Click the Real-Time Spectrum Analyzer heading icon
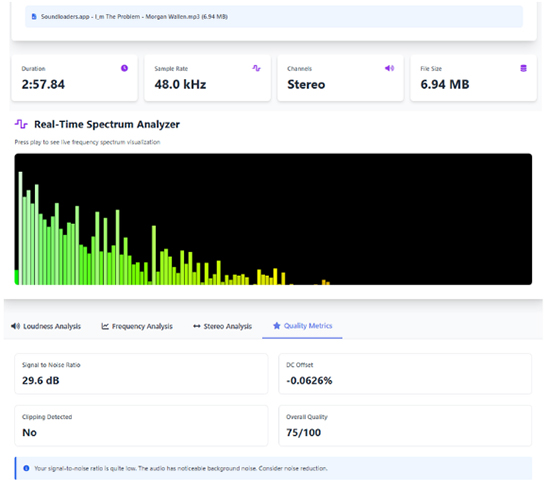 [21, 124]
